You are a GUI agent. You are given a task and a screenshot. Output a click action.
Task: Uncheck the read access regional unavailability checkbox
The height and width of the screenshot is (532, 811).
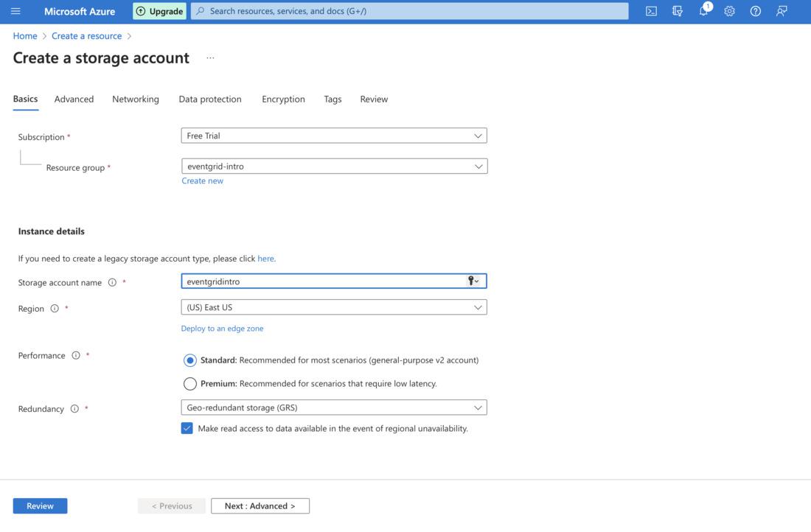tap(187, 428)
